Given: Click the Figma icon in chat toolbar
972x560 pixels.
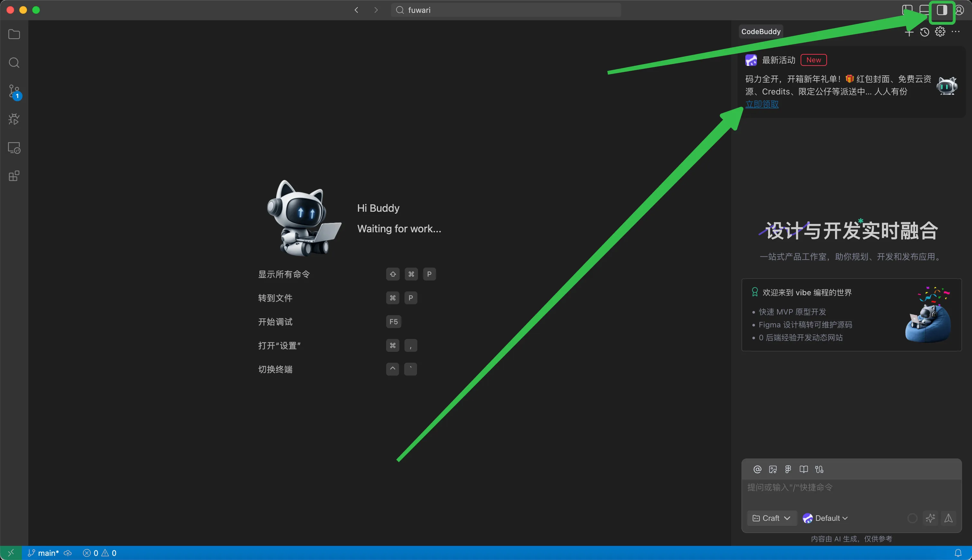Looking at the screenshot, I should point(788,469).
